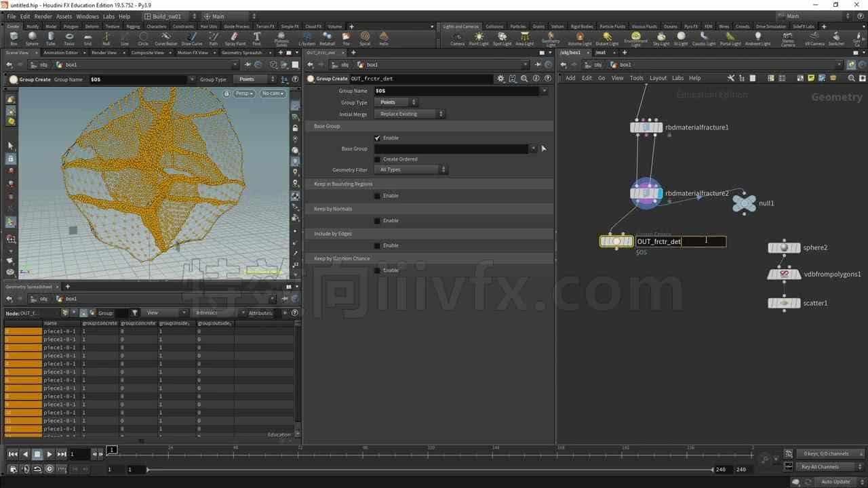
Task: Click the scatter1 node
Action: [784, 303]
